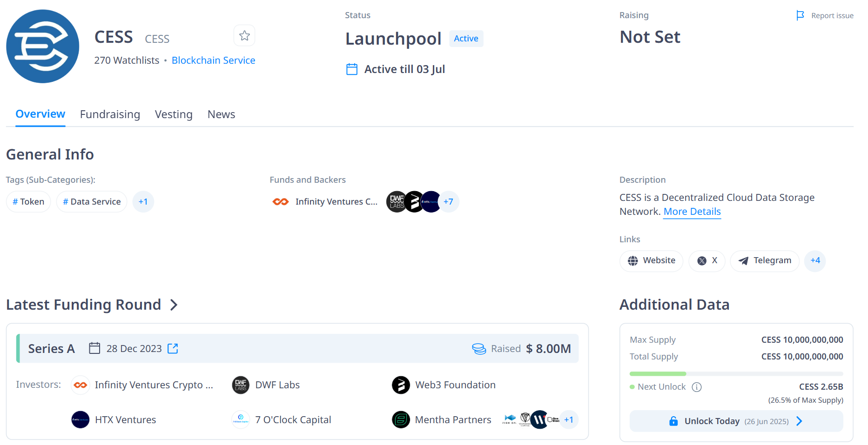
Task: Click the Active status badge
Action: pos(466,39)
